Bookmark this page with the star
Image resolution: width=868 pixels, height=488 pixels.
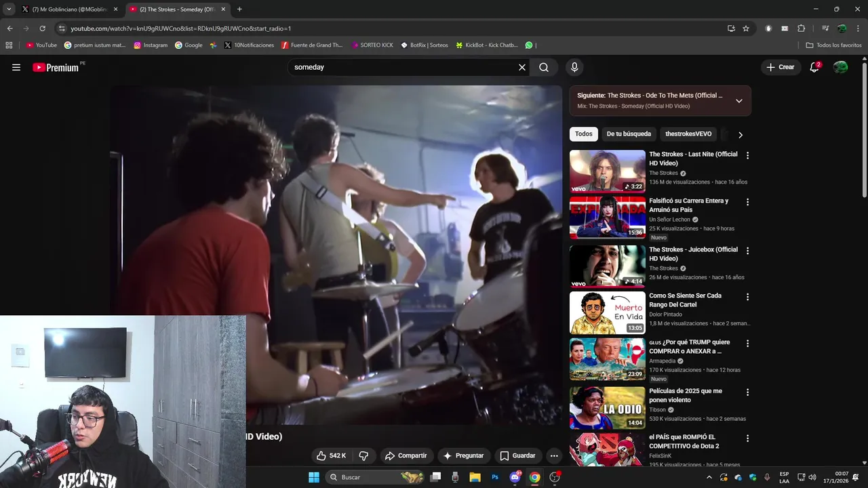[746, 28]
